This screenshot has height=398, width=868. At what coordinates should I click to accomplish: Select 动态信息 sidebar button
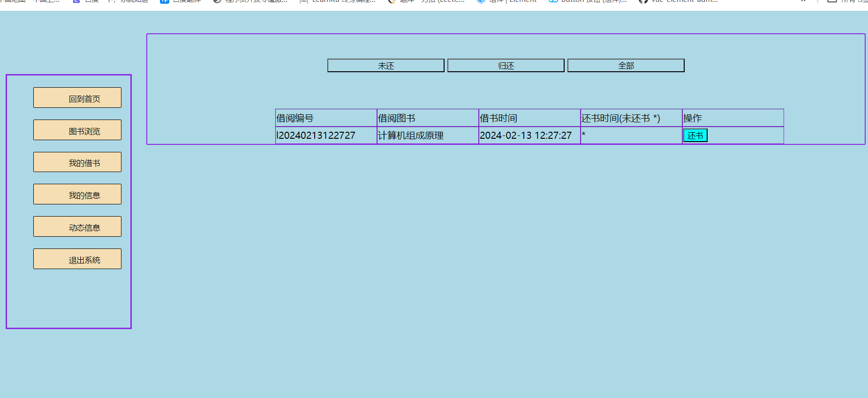point(77,226)
